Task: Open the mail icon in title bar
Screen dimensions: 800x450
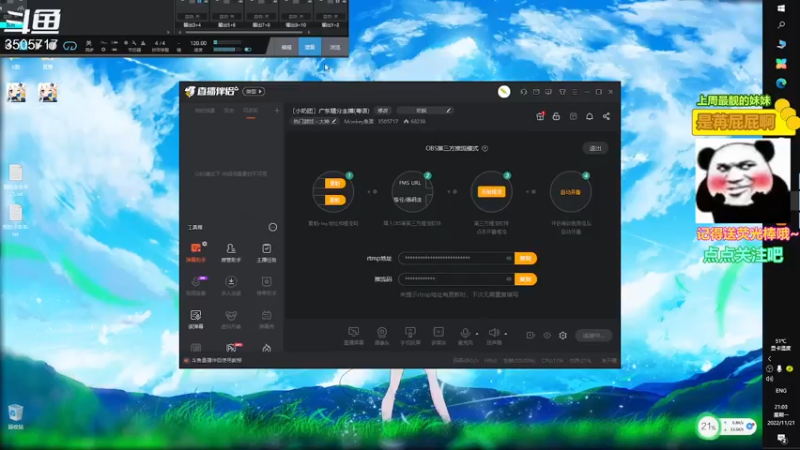Action: tap(536, 92)
